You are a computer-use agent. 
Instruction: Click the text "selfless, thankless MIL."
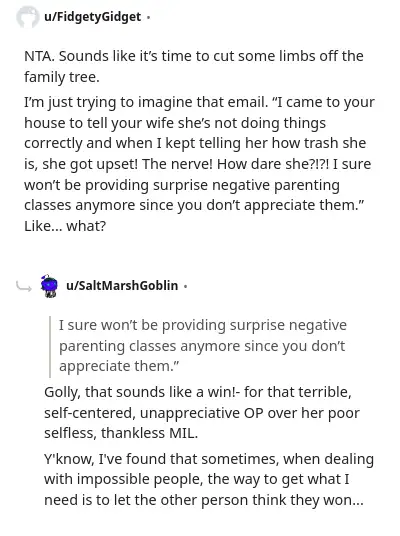pyautogui.click(x=121, y=433)
